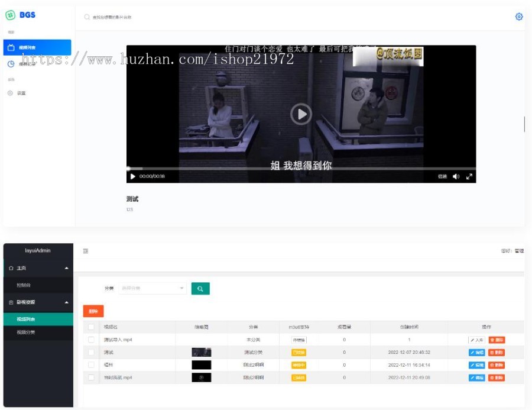Click the video progress bar
The height and width of the screenshot is (410, 532).
(301, 168)
